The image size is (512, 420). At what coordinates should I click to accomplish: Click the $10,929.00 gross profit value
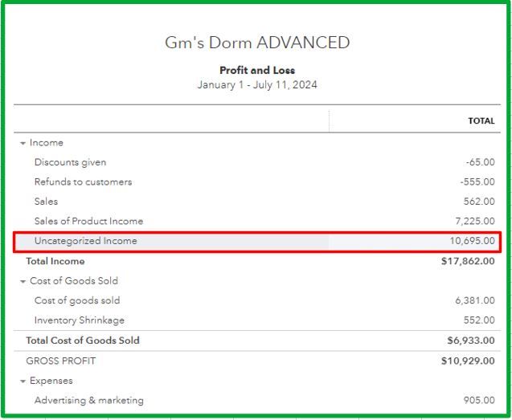coord(468,361)
